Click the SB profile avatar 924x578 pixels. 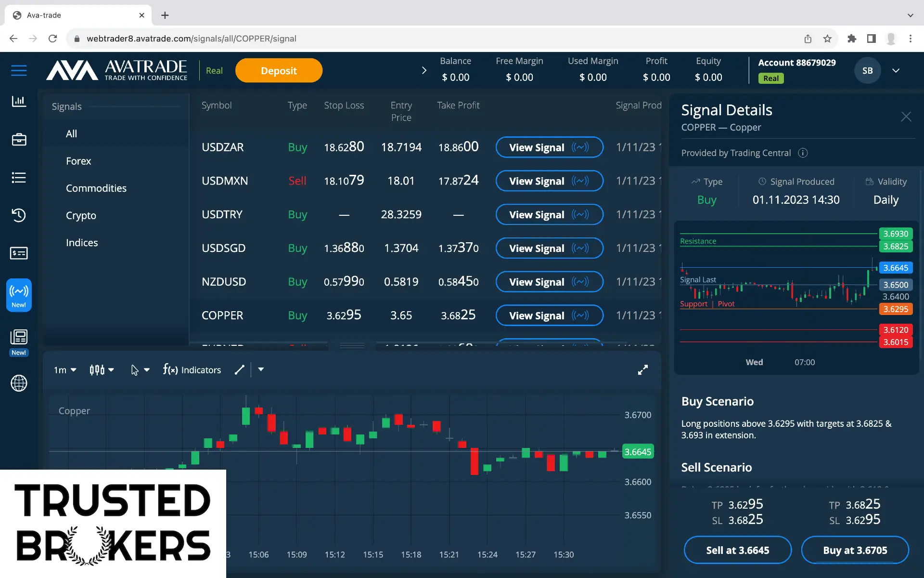[867, 70]
